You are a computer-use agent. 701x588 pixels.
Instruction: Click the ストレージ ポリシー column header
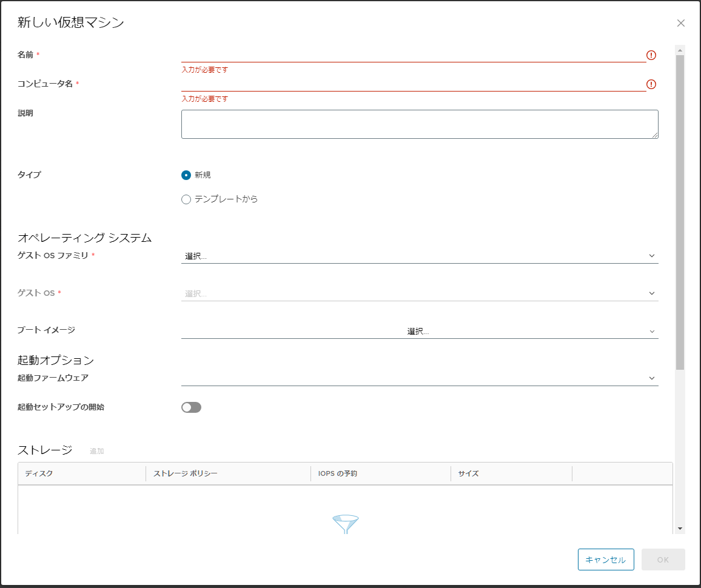[x=229, y=473]
